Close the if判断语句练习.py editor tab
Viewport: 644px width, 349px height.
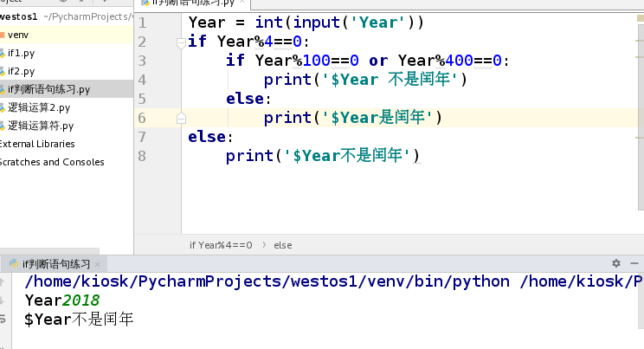pyautogui.click(x=241, y=2)
